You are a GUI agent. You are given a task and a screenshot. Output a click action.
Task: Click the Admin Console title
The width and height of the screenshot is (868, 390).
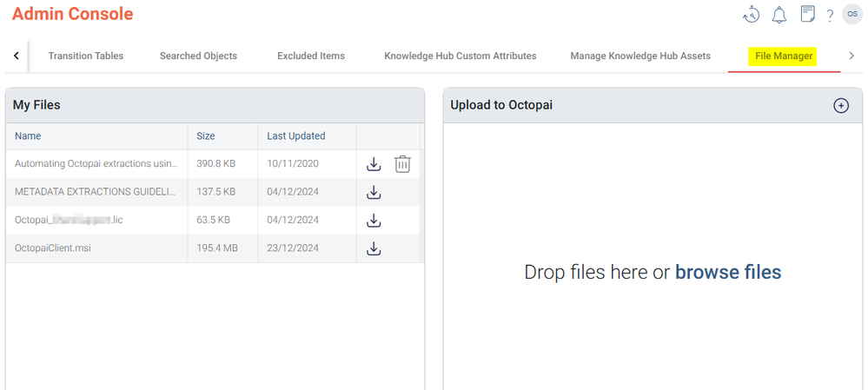coord(72,15)
